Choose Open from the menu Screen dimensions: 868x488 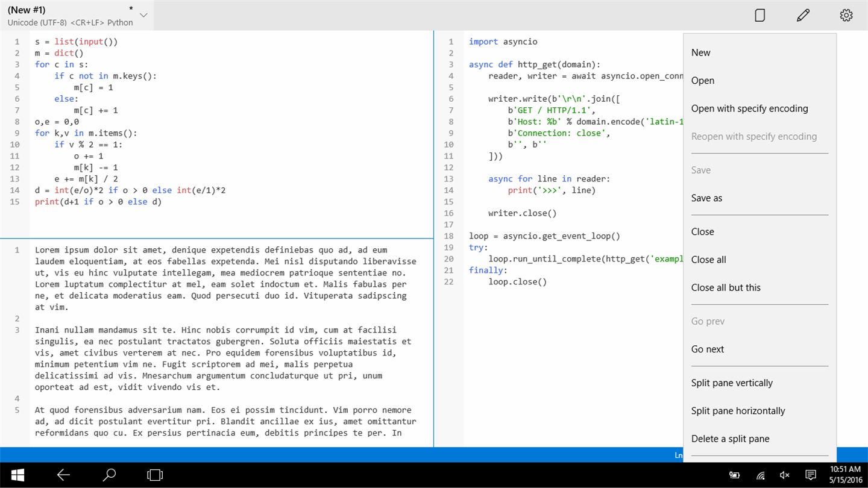click(x=703, y=81)
